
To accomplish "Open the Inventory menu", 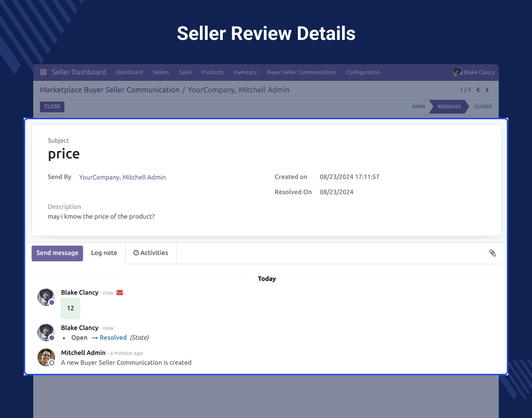I will 245,72.
